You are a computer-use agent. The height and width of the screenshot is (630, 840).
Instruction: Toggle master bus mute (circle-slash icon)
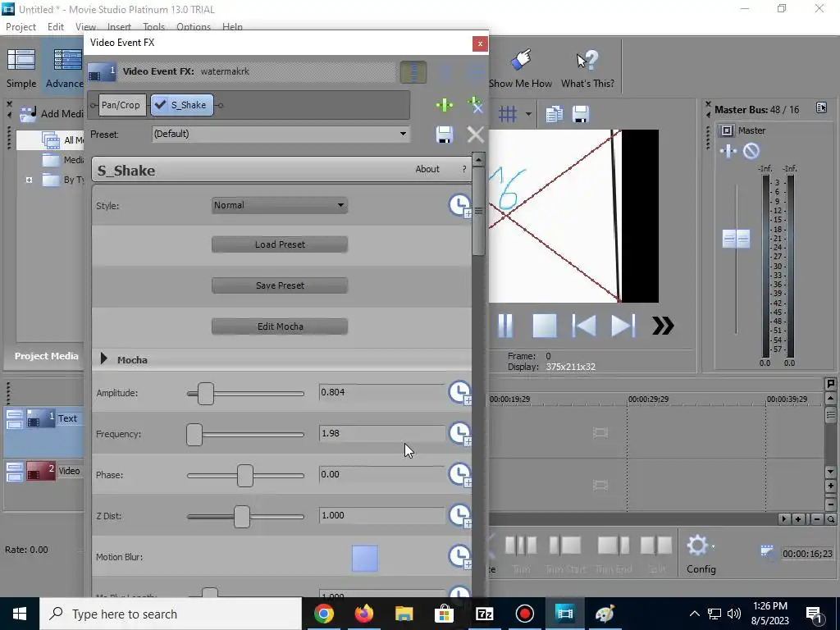(751, 151)
